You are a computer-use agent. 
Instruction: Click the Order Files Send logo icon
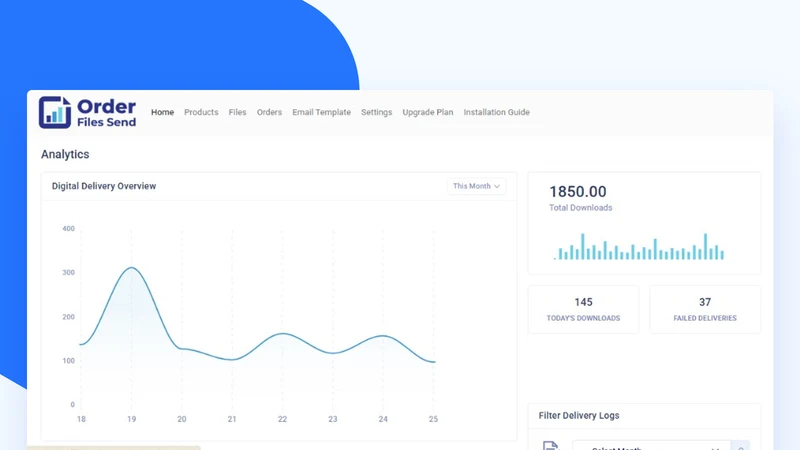click(x=55, y=112)
